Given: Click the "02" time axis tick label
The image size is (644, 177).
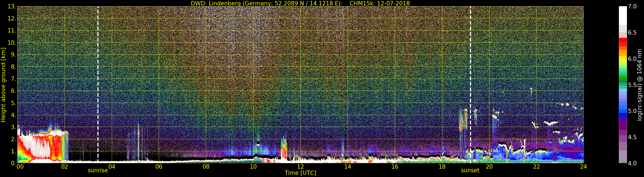Looking at the screenshot, I should [x=65, y=166].
